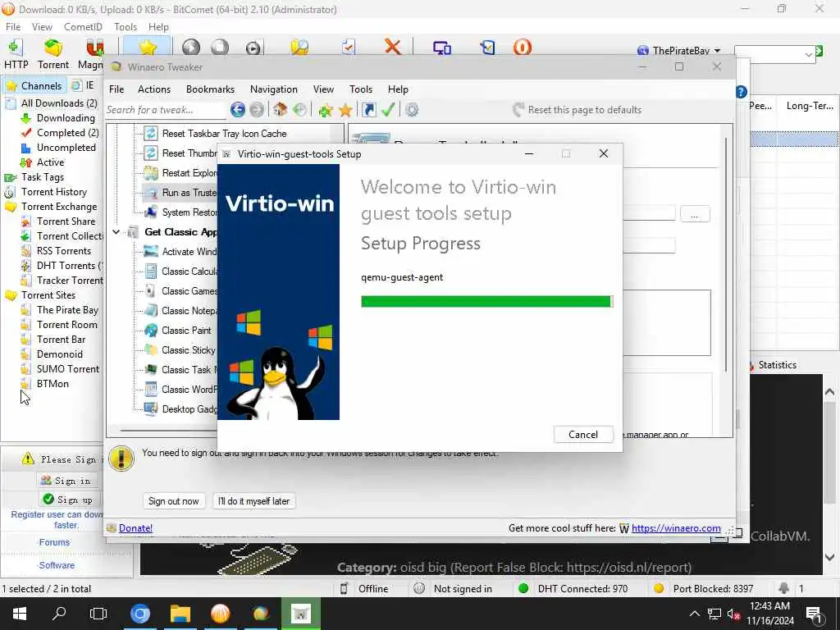This screenshot has width=840, height=630.
Task: Click the Sign up button in BitComet
Action: [x=69, y=500]
